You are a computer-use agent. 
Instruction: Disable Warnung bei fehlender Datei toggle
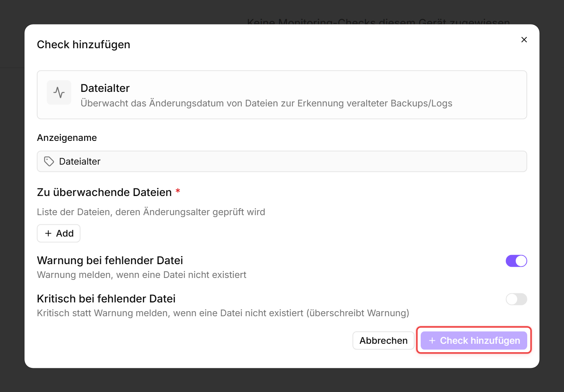tap(516, 261)
